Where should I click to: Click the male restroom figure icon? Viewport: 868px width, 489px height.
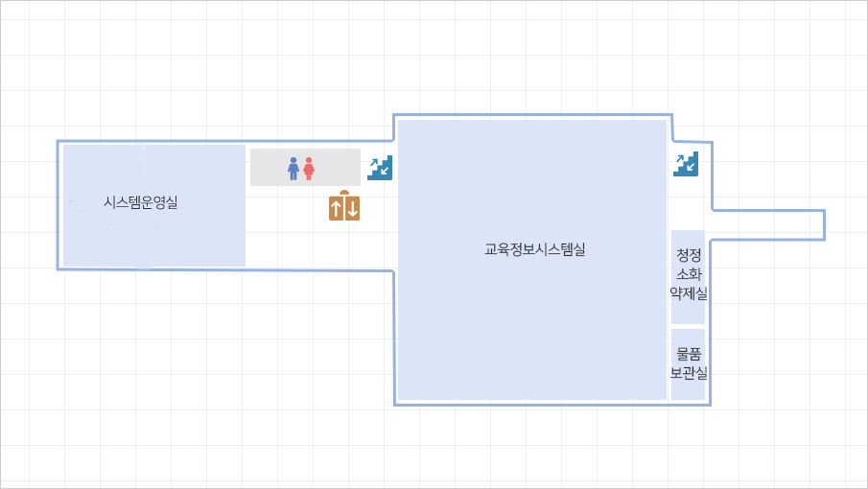tap(293, 169)
